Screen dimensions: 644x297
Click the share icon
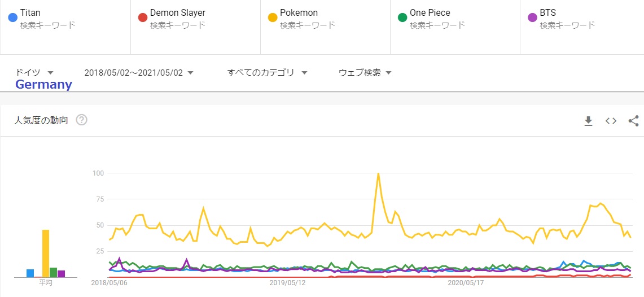click(x=633, y=120)
